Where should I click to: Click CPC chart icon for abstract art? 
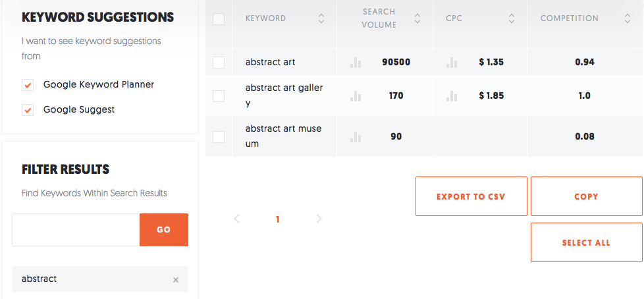[x=452, y=63]
